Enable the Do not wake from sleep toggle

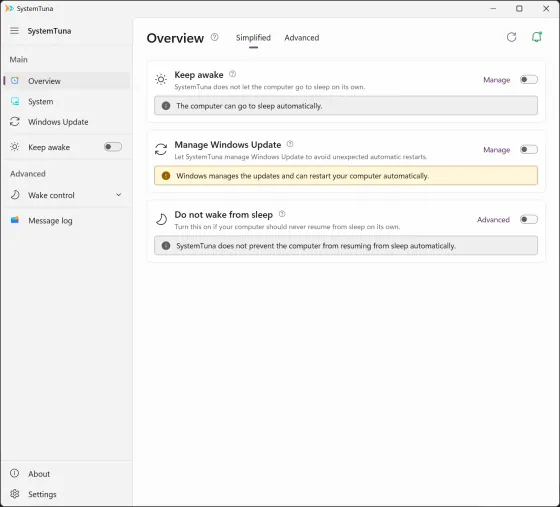[529, 219]
